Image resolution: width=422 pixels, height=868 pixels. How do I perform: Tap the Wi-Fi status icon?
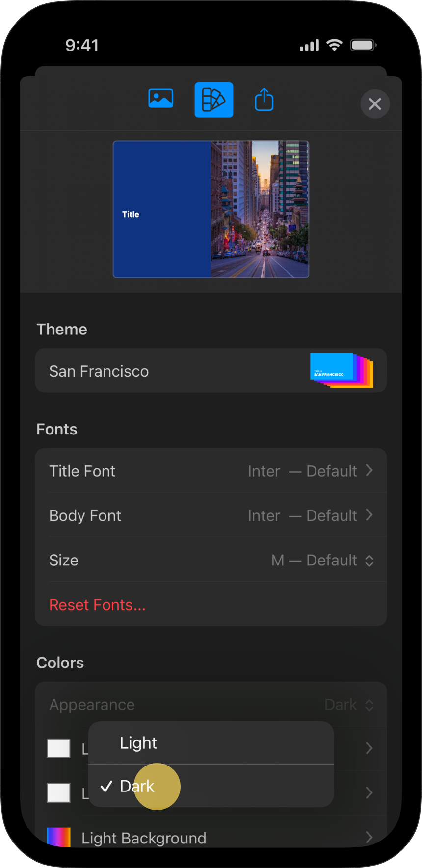pos(334,45)
